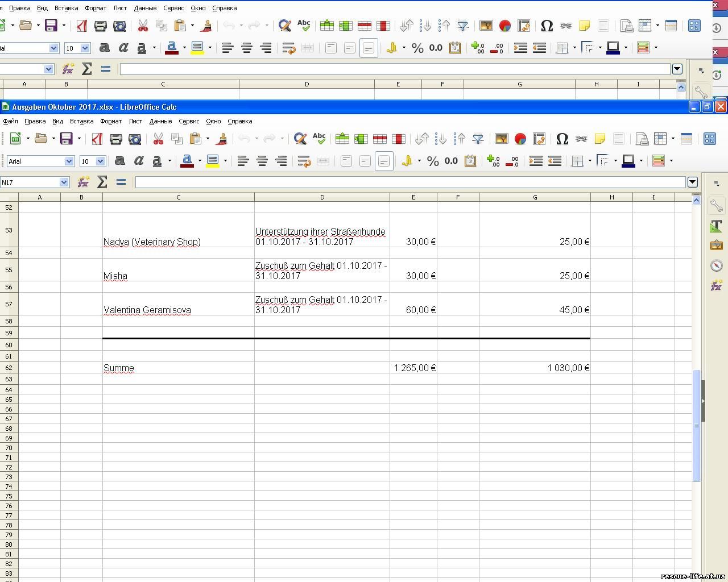
Task: Insert special character Omega in Ausgaben Oktober window
Action: 562,139
